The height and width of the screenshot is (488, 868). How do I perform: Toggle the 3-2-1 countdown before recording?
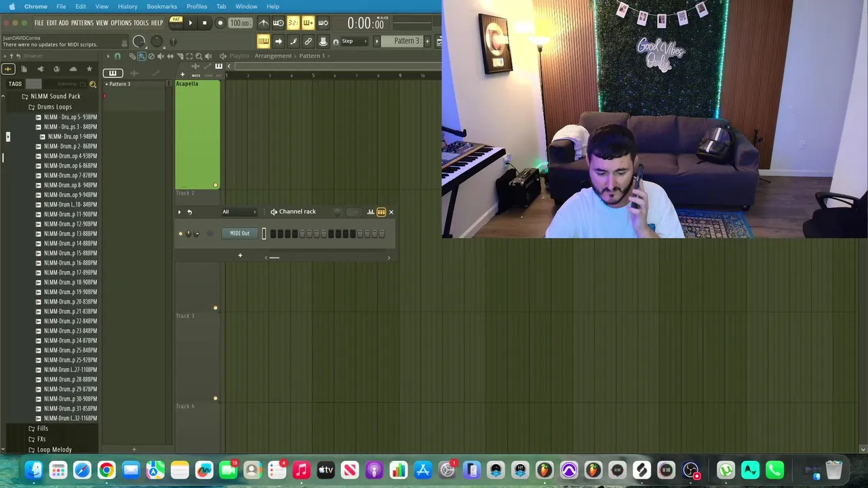[294, 23]
